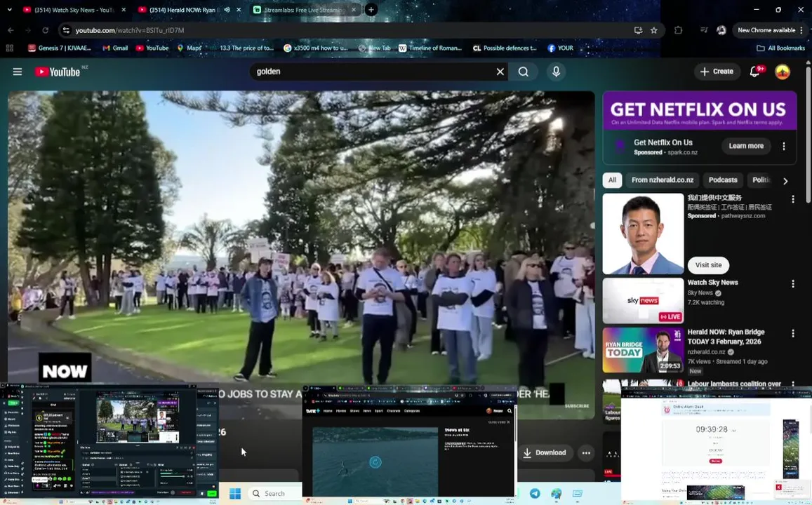Viewport: 812px width, 505px height.
Task: Click 'Visit site' on sponsored ad
Action: [708, 265]
